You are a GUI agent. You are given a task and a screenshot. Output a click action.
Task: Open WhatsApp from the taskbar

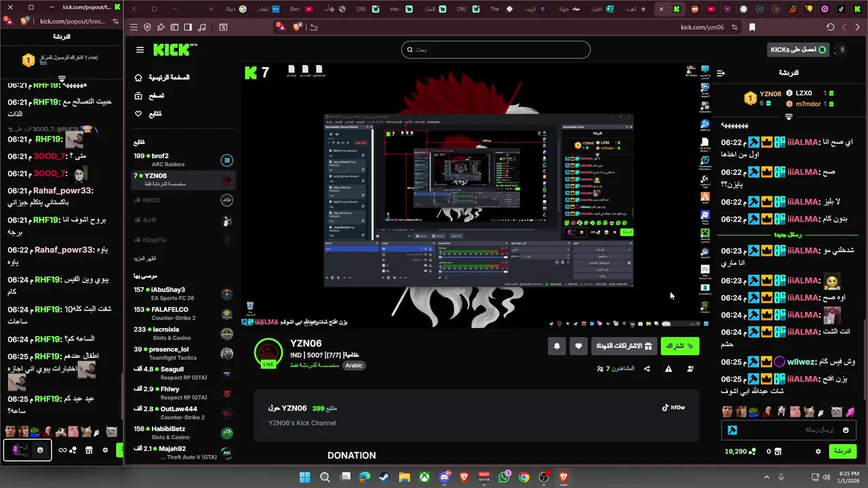(504, 477)
